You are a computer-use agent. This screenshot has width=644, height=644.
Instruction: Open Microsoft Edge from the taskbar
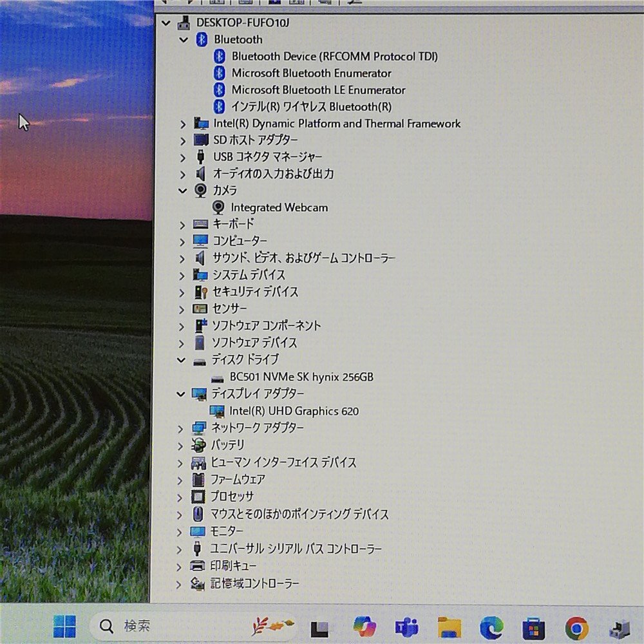point(491,627)
